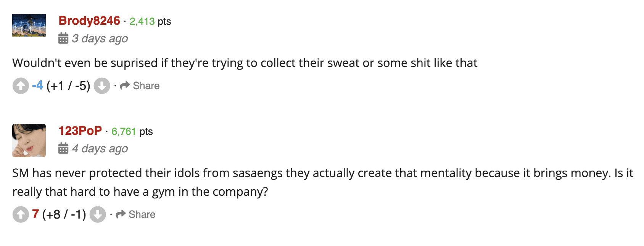Viewport: 644px width, 246px height.
Task: Click the -4 score on Brody8246's comment
Action: [x=37, y=86]
